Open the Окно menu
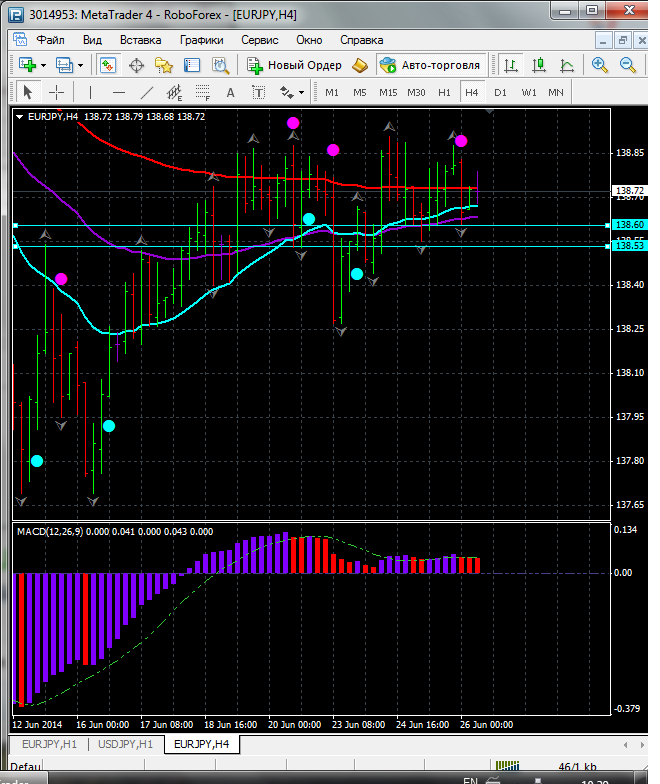Image resolution: width=660 pixels, height=784 pixels. (x=309, y=40)
